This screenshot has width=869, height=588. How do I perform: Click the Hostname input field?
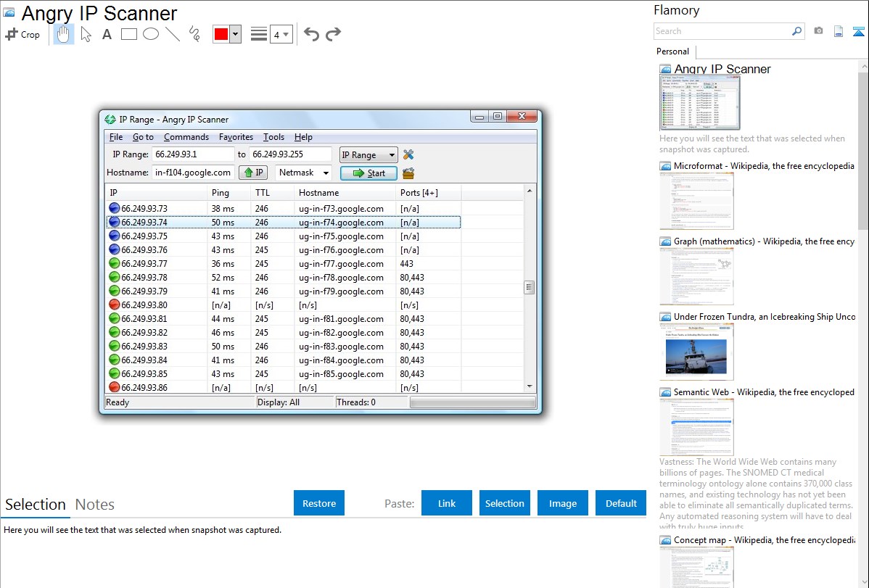tap(193, 173)
